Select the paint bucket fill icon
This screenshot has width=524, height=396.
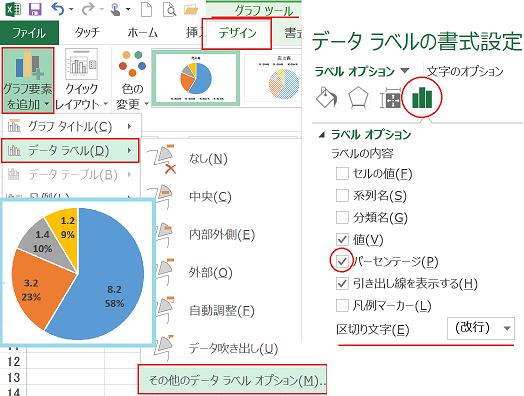(326, 98)
